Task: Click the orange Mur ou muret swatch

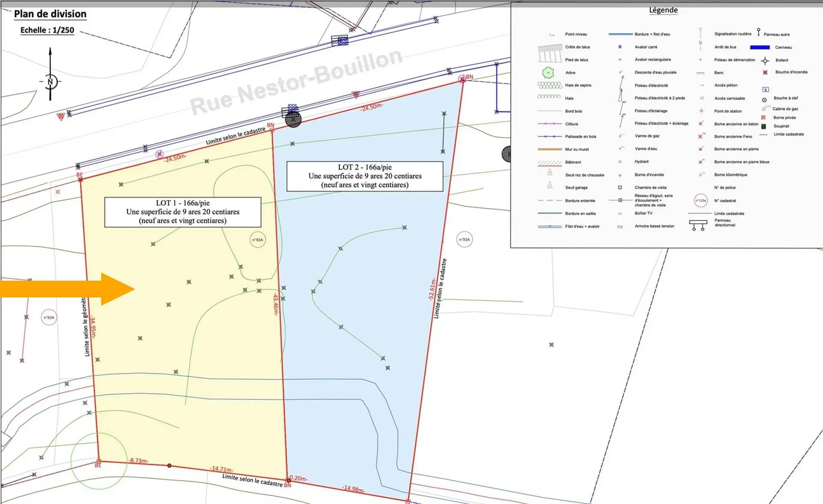Action: point(550,149)
